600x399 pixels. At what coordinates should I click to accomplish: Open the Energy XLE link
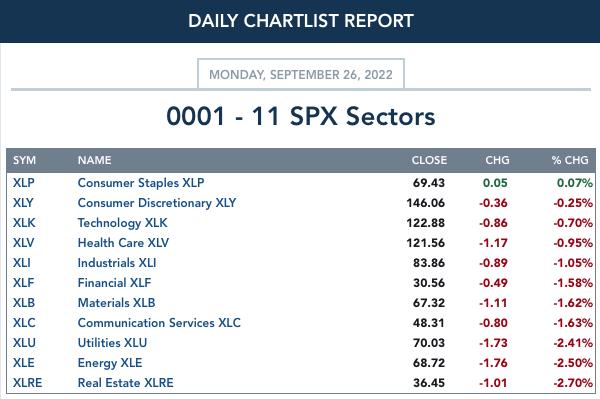pyautogui.click(x=110, y=363)
